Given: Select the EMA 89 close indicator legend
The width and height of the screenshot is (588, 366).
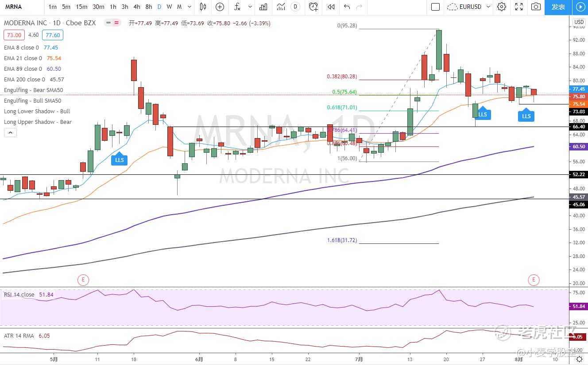Looking at the screenshot, I should pos(32,69).
